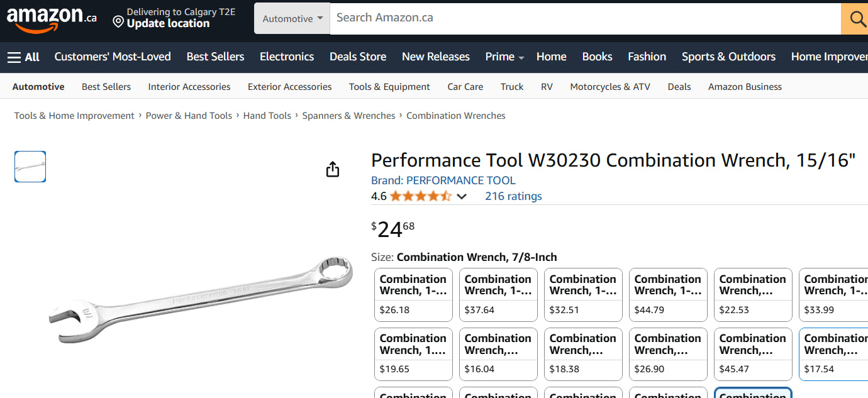Open the Best Sellers nav item
The width and height of the screenshot is (868, 398).
pos(215,57)
